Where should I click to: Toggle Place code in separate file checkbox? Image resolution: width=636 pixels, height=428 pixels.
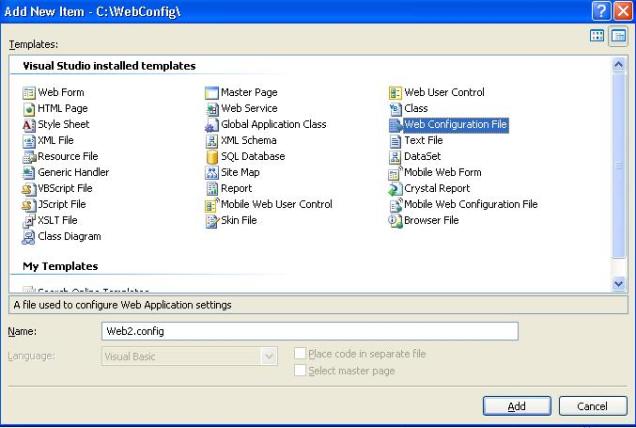(x=300, y=354)
